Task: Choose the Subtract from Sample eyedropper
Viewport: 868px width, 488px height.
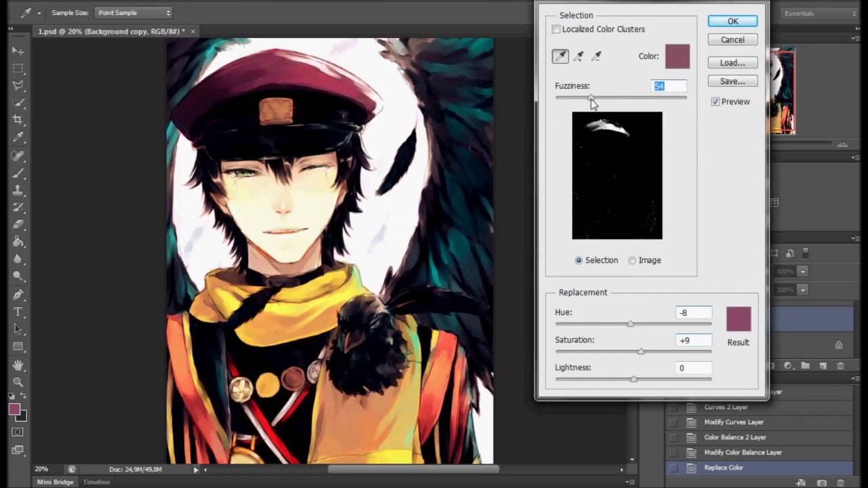Action: [x=596, y=57]
